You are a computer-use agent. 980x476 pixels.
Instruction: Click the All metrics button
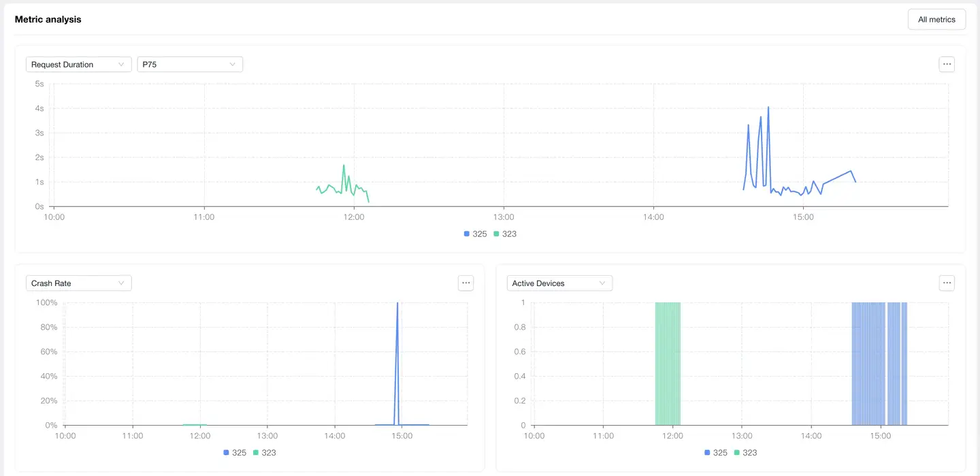click(x=936, y=20)
